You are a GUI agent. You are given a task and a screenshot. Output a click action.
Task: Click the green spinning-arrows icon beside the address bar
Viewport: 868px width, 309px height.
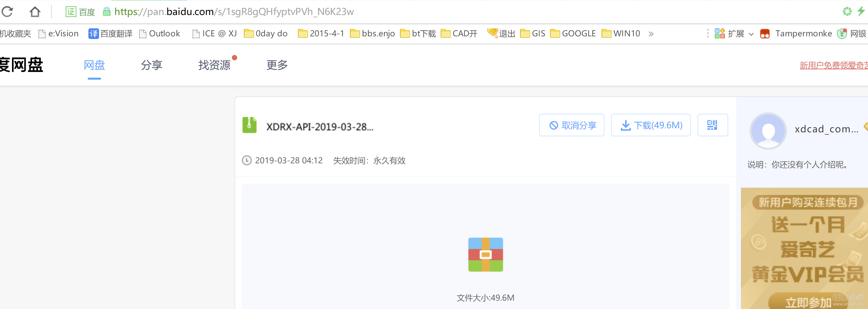pyautogui.click(x=847, y=11)
